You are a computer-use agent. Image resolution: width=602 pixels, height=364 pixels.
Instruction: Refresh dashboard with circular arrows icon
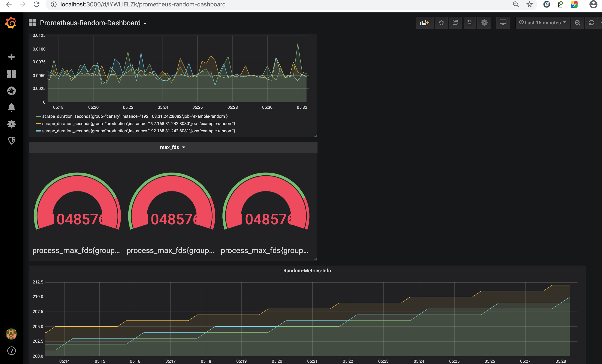[x=591, y=23]
